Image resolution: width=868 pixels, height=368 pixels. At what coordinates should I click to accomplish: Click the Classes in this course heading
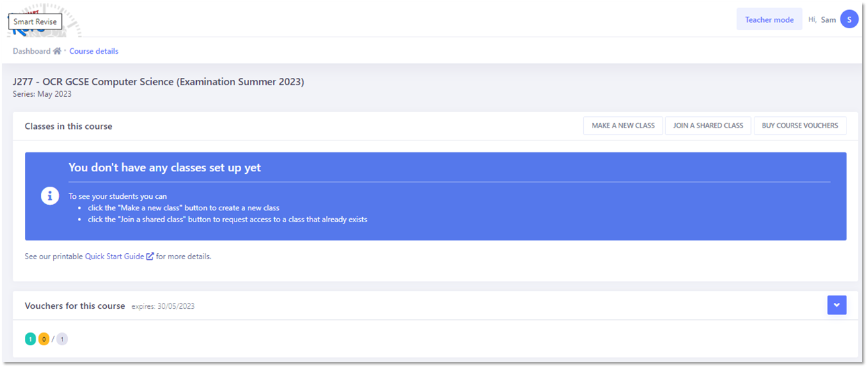[69, 126]
